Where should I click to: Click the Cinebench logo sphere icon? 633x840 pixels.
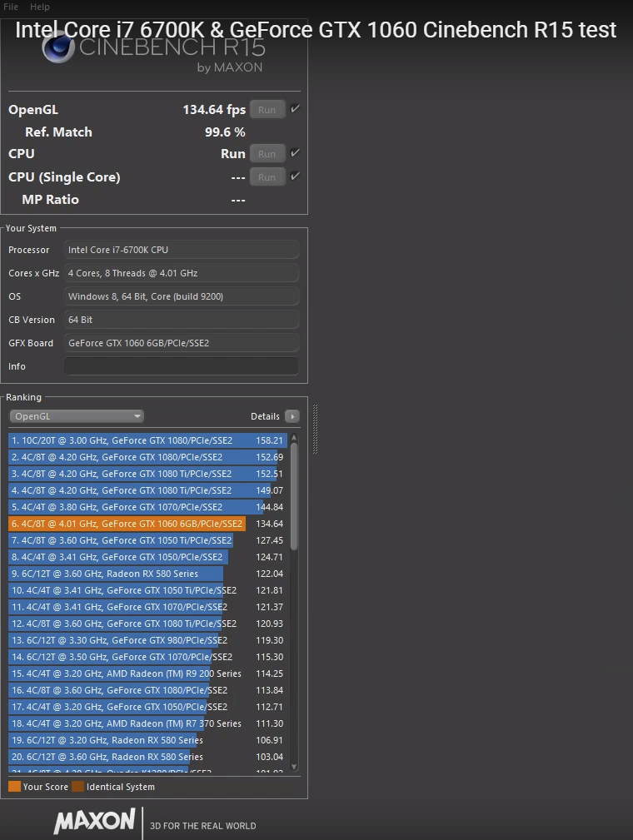(58, 46)
